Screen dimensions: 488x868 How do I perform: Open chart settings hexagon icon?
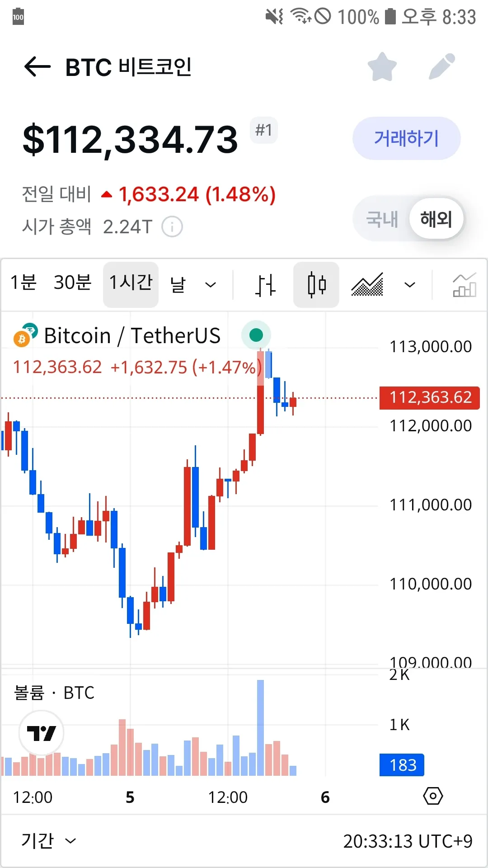coord(433,796)
